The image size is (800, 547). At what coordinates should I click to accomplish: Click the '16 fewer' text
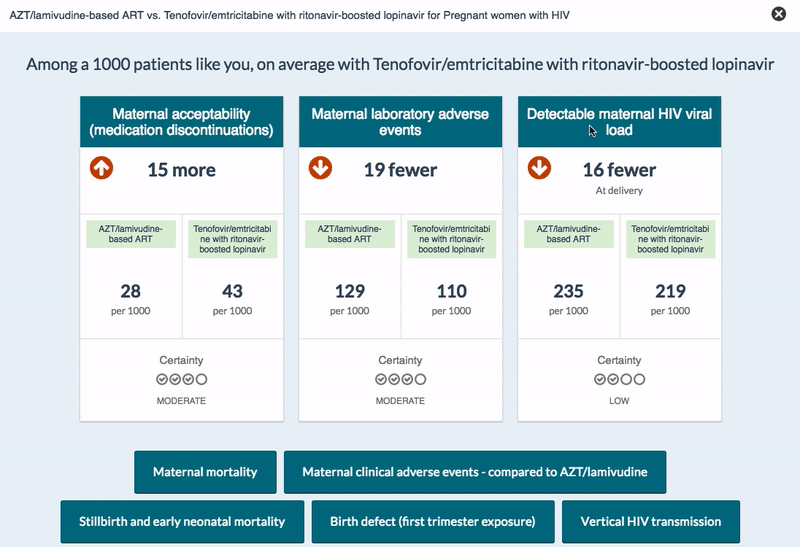pos(619,170)
